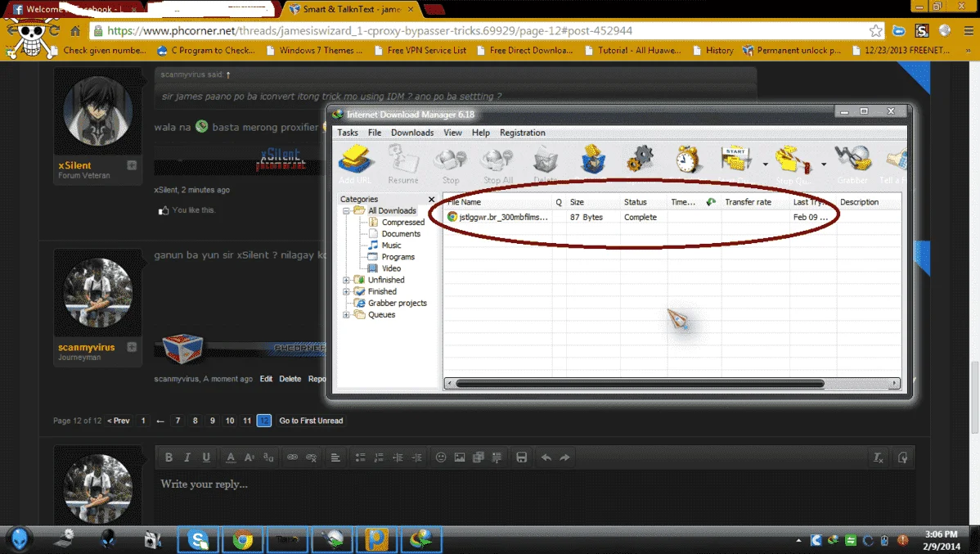
Task: Toggle Bold in the reply editor
Action: click(x=169, y=457)
